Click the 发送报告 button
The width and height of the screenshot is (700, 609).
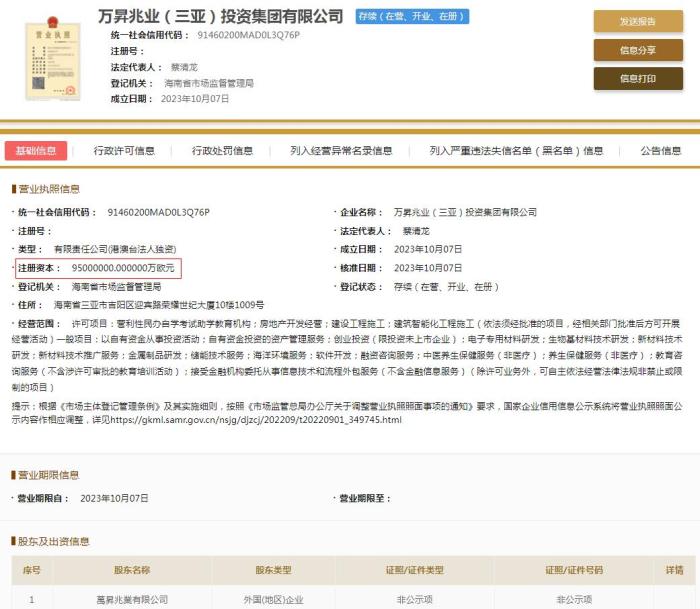637,22
